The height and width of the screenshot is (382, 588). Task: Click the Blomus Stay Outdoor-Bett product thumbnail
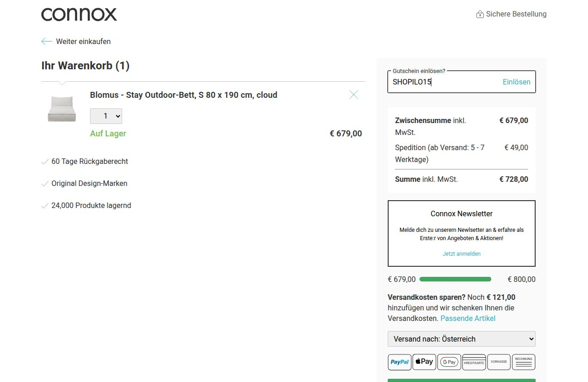pyautogui.click(x=62, y=109)
